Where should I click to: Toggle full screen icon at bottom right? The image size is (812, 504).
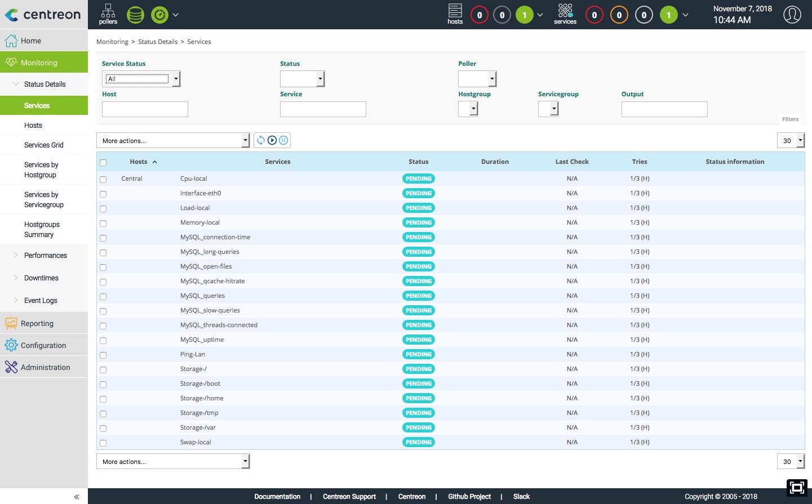[797, 488]
